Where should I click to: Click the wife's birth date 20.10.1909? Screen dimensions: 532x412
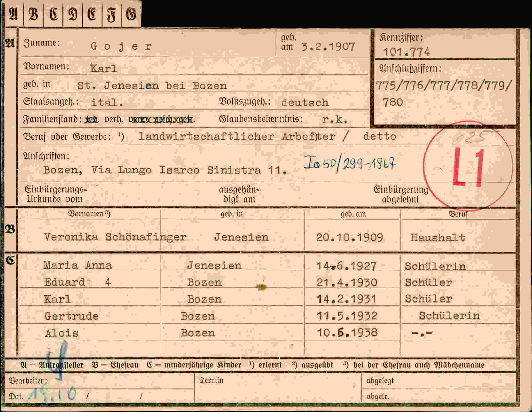(x=350, y=237)
